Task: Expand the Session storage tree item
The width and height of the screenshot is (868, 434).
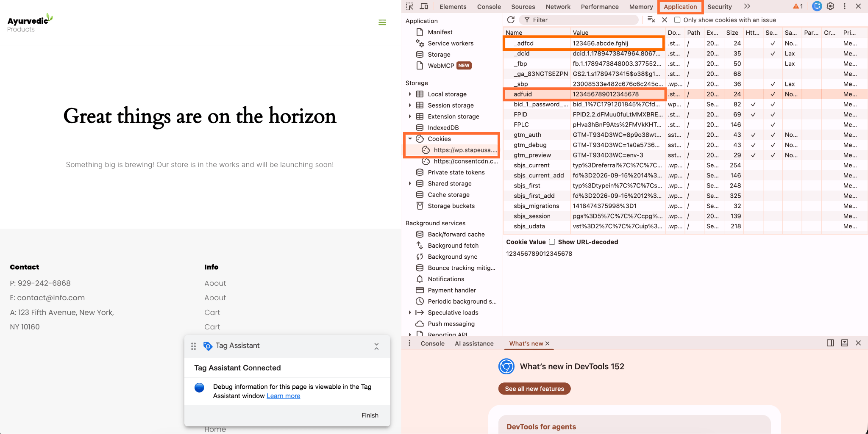Action: 410,105
